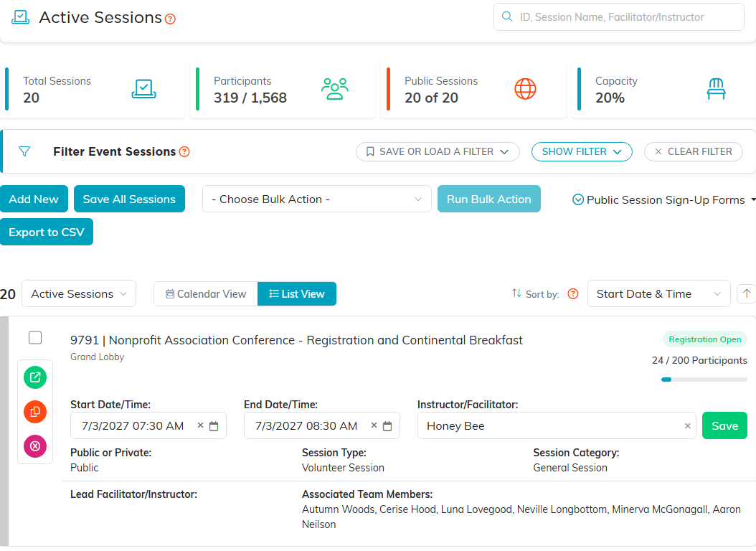
Task: Click General Session category text
Action: pyautogui.click(x=570, y=468)
